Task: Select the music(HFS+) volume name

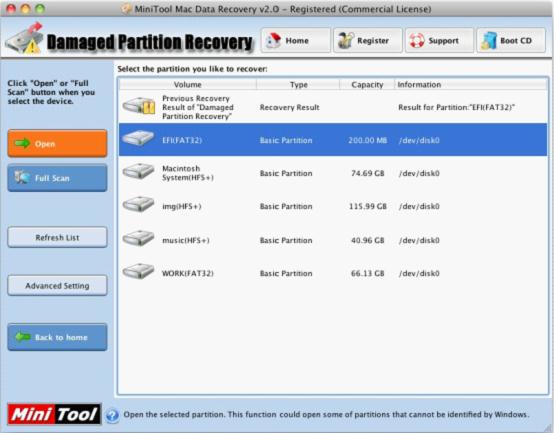Action: tap(186, 241)
